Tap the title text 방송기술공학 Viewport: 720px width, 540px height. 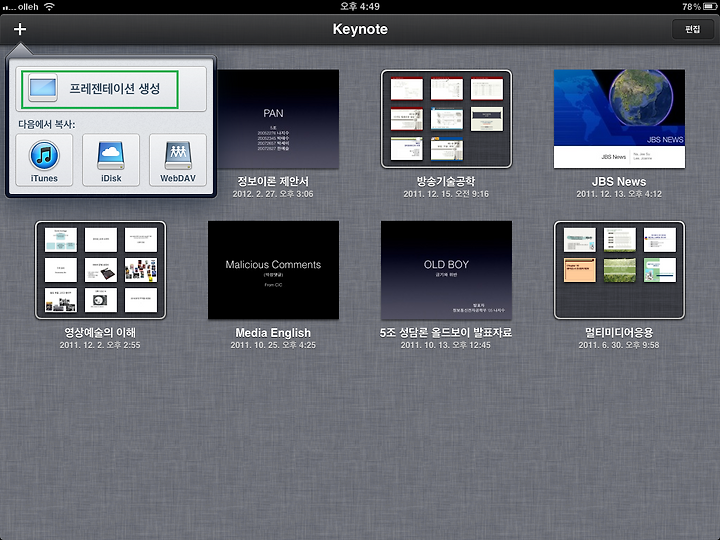tap(446, 181)
